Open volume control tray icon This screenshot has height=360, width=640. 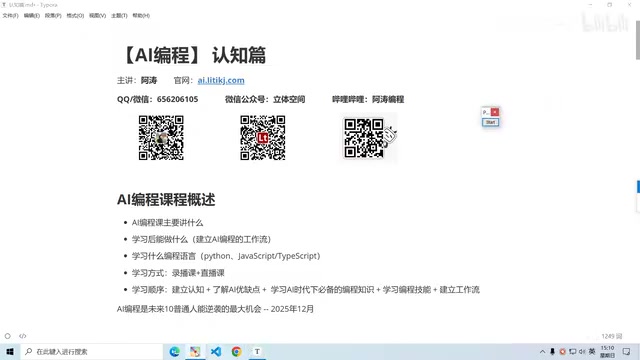coord(582,351)
